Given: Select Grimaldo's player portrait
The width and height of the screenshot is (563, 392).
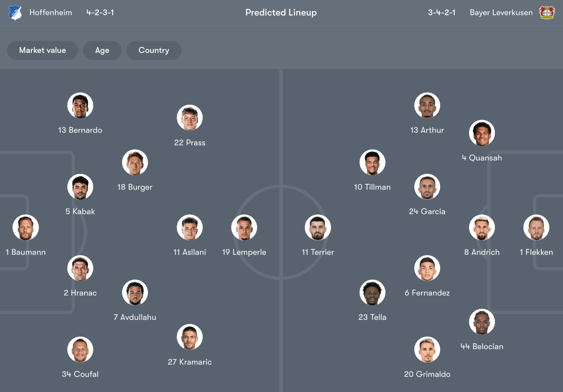Looking at the screenshot, I should click(x=427, y=349).
